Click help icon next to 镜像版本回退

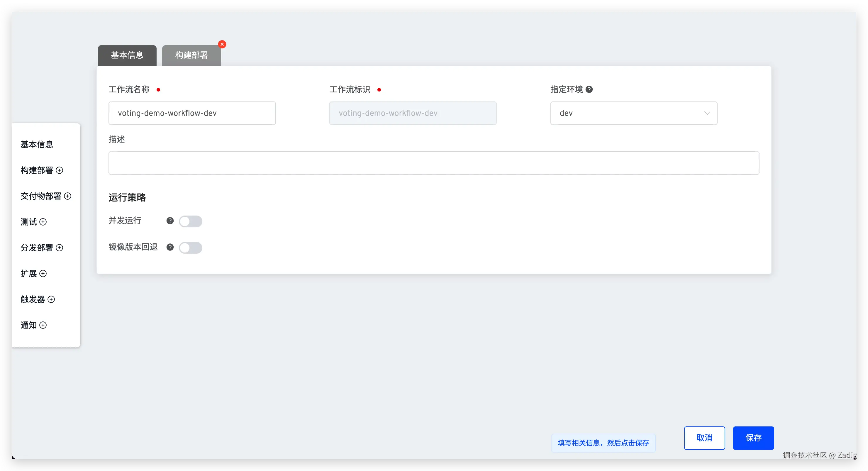170,247
